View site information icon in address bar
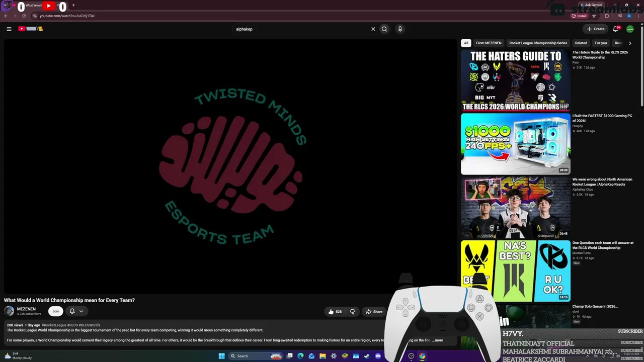644x362 pixels. pyautogui.click(x=35, y=16)
